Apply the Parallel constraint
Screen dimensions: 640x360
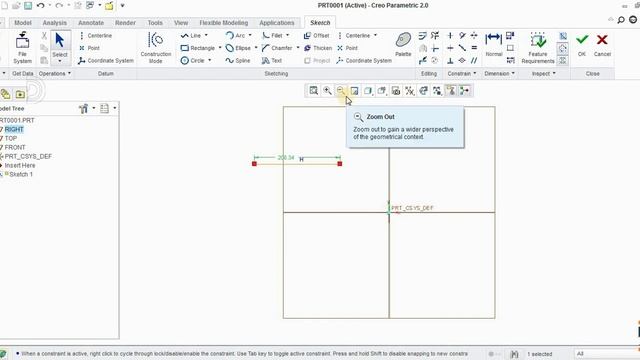[474, 60]
